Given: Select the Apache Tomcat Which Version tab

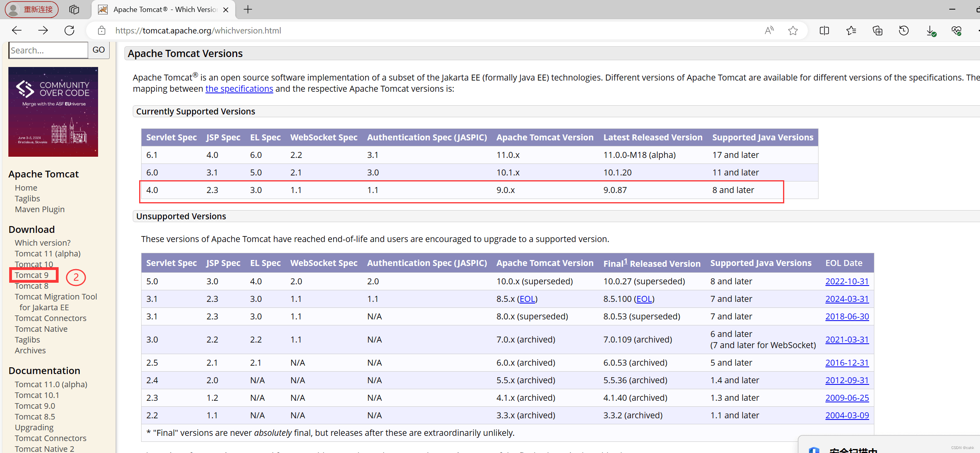Looking at the screenshot, I should [x=163, y=9].
